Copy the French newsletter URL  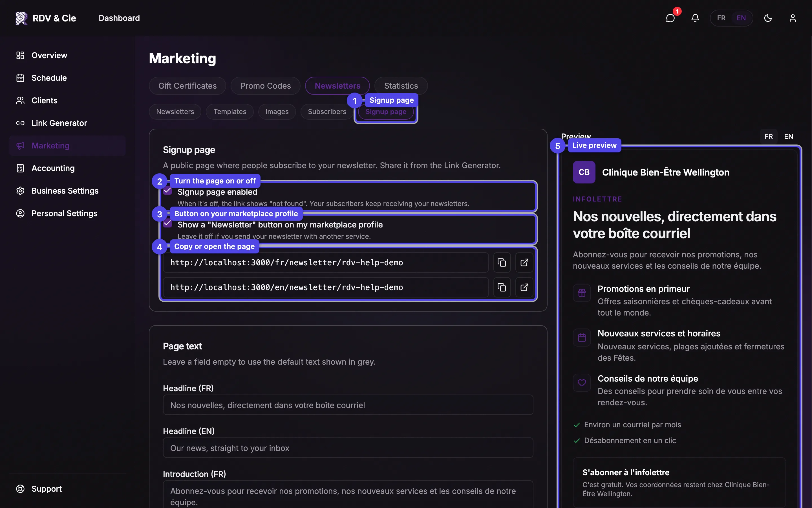502,262
